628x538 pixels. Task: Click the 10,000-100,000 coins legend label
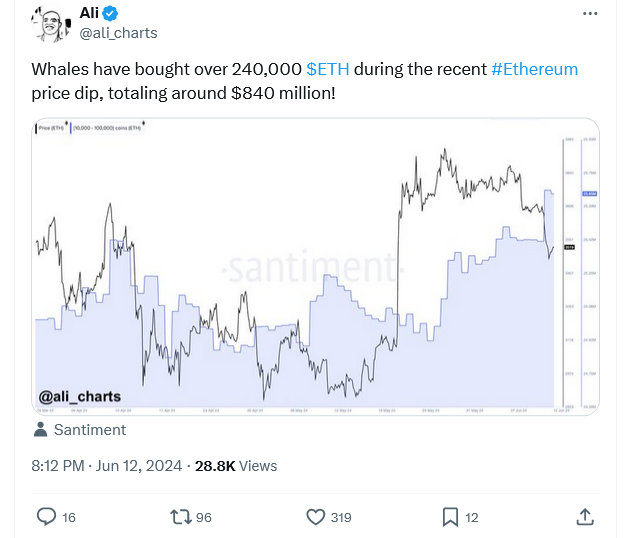[x=107, y=128]
